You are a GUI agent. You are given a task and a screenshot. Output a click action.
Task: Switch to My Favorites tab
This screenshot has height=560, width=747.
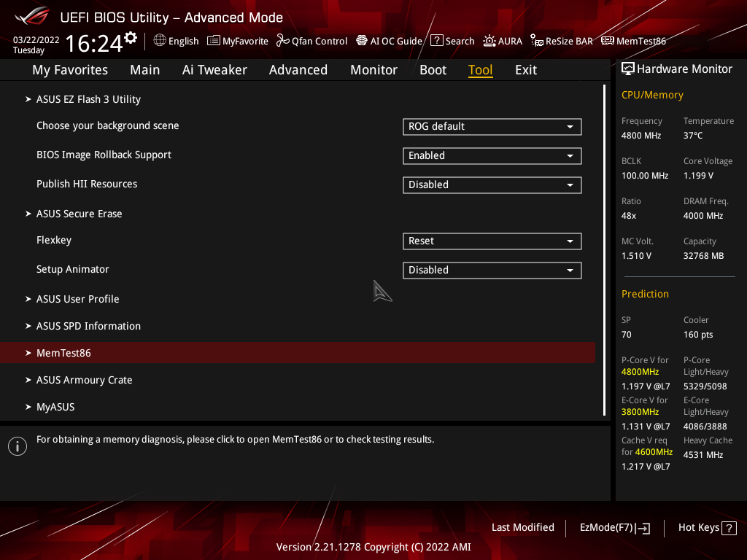pyautogui.click(x=70, y=70)
